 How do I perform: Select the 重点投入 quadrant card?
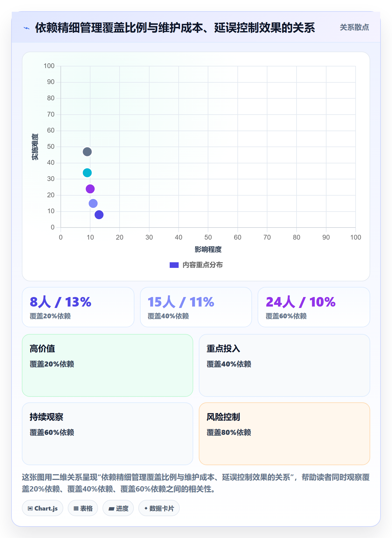pyautogui.click(x=284, y=365)
